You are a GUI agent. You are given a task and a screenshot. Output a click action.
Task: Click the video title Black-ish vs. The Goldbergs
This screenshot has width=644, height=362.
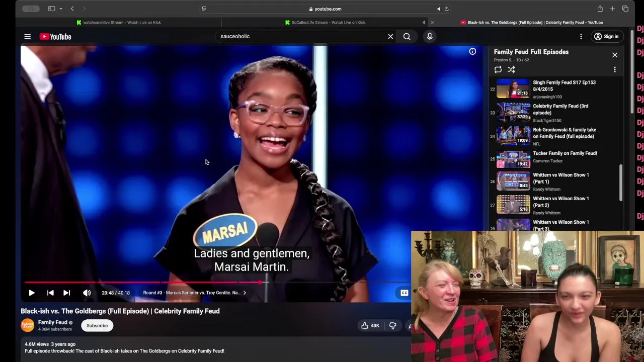pos(120,311)
